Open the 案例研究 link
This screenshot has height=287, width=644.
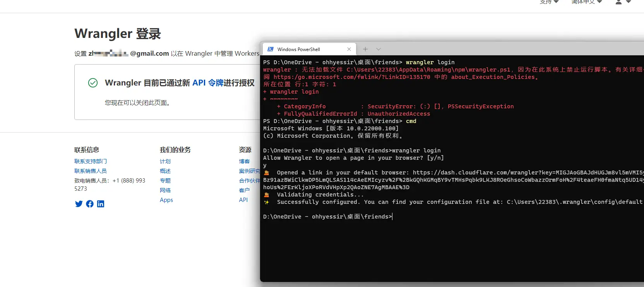click(x=250, y=171)
